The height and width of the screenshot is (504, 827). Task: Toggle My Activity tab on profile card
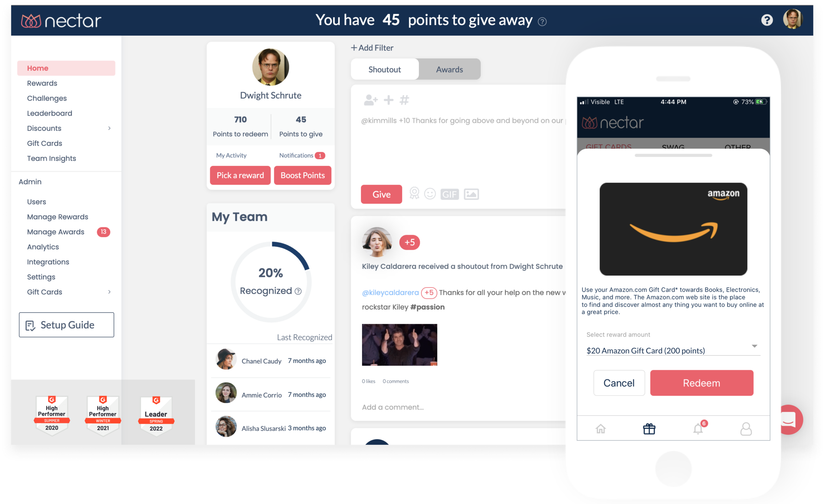[231, 155]
